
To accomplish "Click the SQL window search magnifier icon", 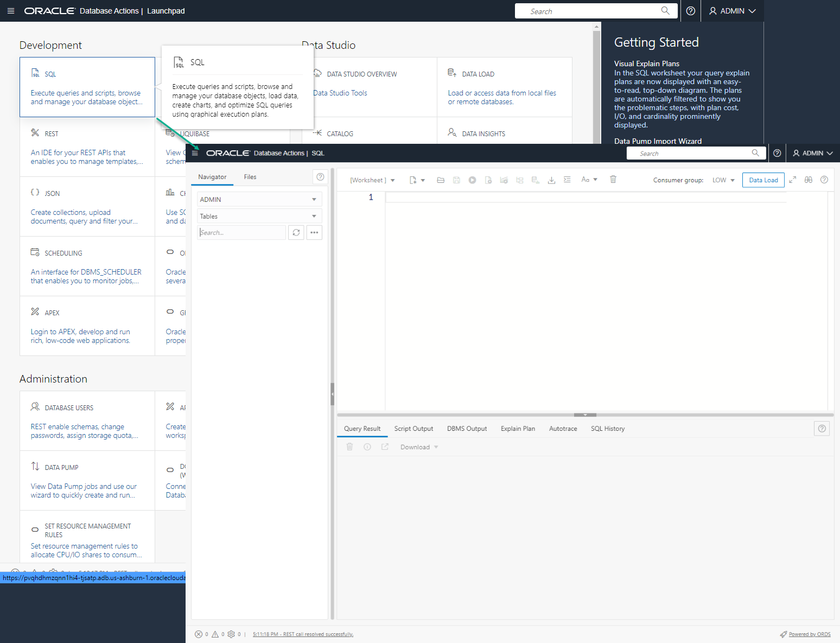I will click(x=755, y=153).
